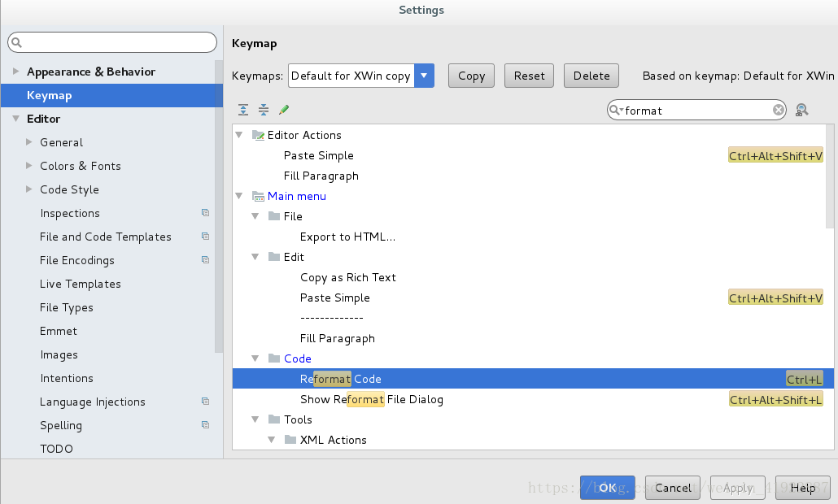
Task: Click the Expand All icon in keymap toolbar
Action: [x=243, y=110]
